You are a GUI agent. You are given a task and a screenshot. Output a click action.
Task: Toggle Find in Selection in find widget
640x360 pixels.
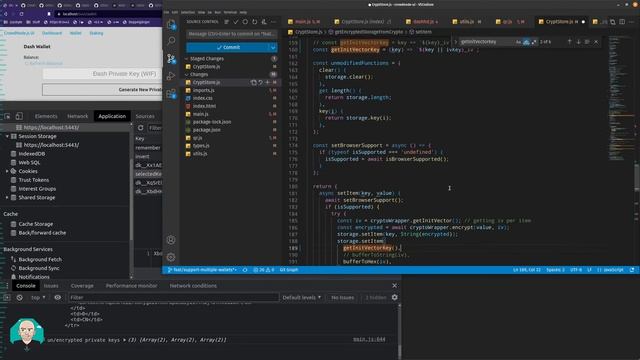pos(587,42)
